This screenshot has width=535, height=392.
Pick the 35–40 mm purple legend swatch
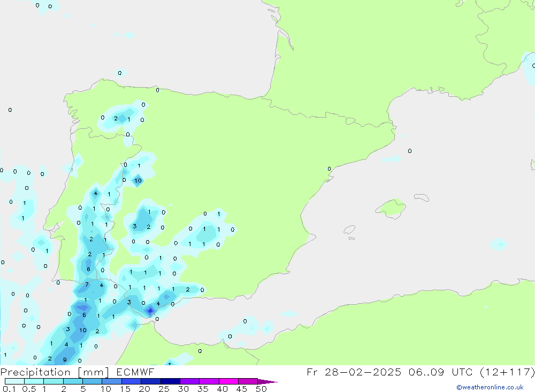pyautogui.click(x=209, y=381)
